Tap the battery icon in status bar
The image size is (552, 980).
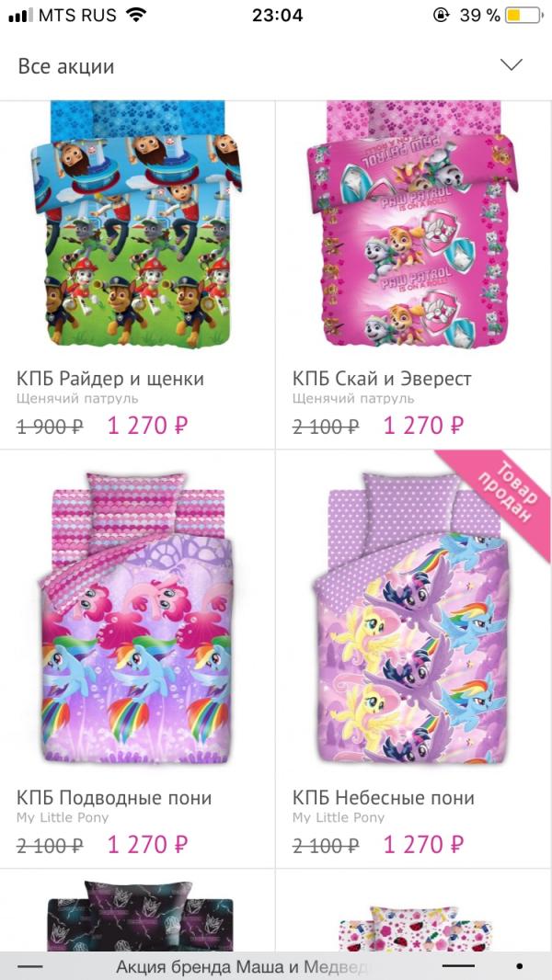coord(523,15)
